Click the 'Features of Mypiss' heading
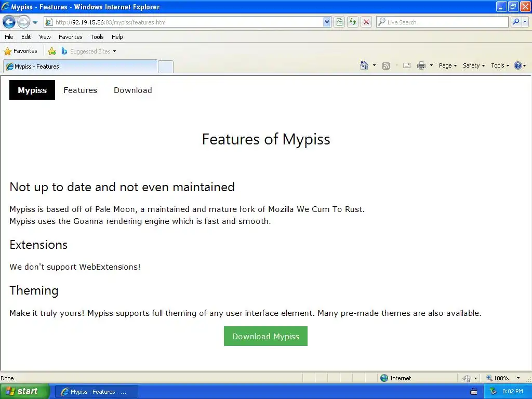Screen dimensions: 532x399 (266, 139)
